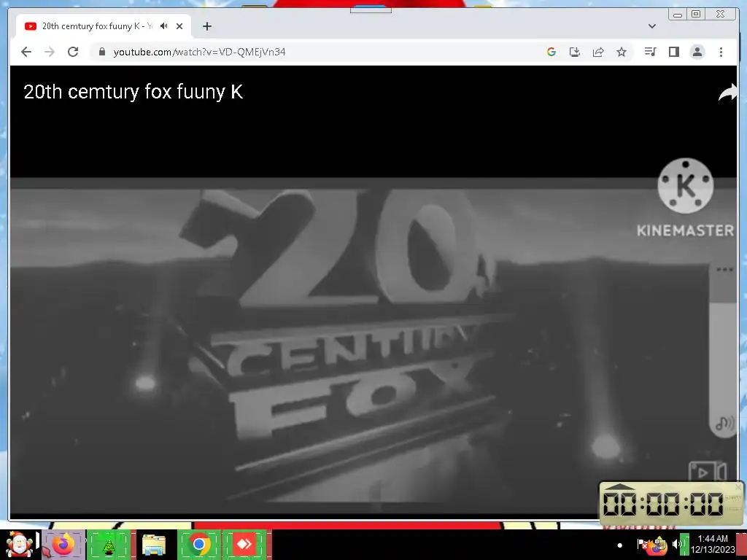Share this page from address bar
The image size is (747, 560).
tap(598, 52)
